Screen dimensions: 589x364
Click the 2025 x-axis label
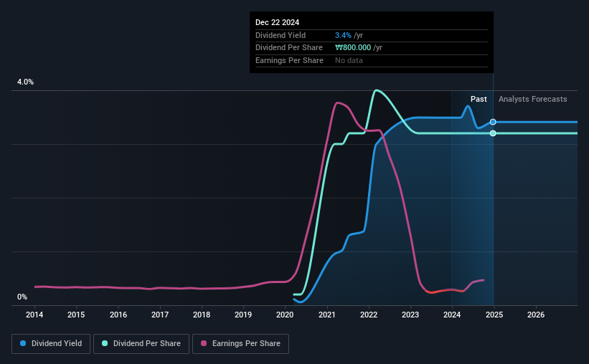tap(494, 315)
